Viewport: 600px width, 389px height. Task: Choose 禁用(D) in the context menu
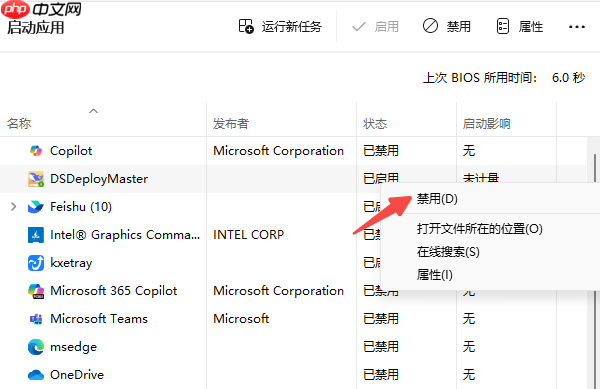point(437,199)
